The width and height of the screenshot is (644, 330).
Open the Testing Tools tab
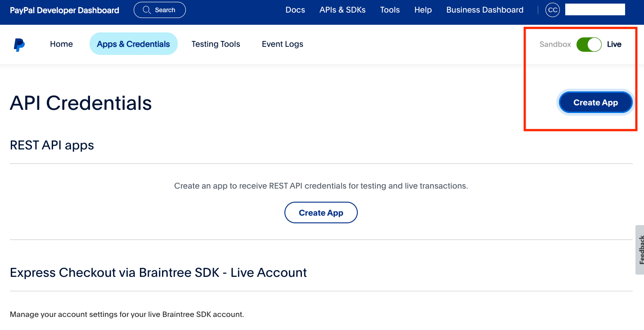tap(216, 44)
